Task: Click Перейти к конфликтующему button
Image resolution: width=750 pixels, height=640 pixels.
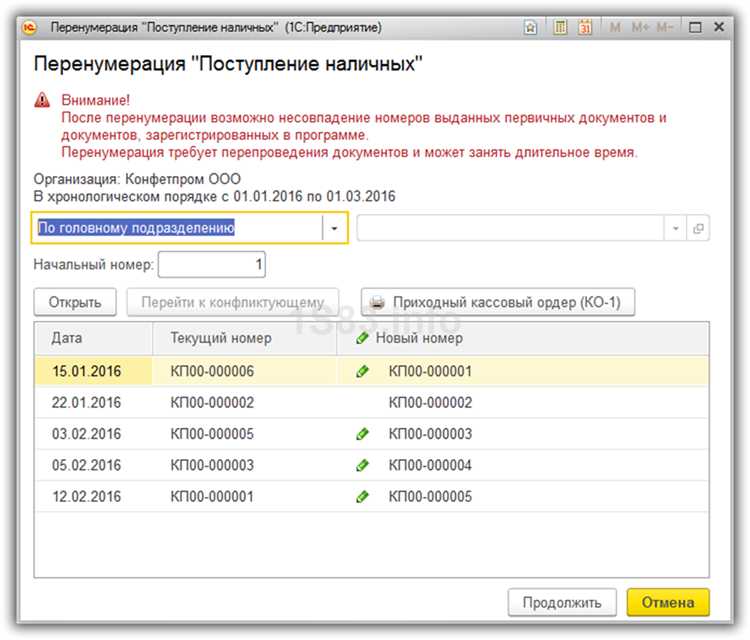Action: (x=232, y=302)
